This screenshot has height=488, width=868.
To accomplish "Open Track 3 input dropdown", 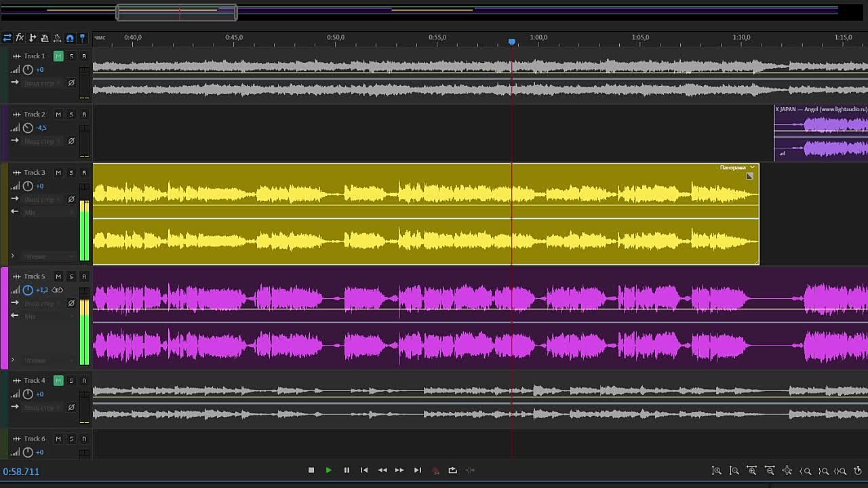I will (x=42, y=199).
